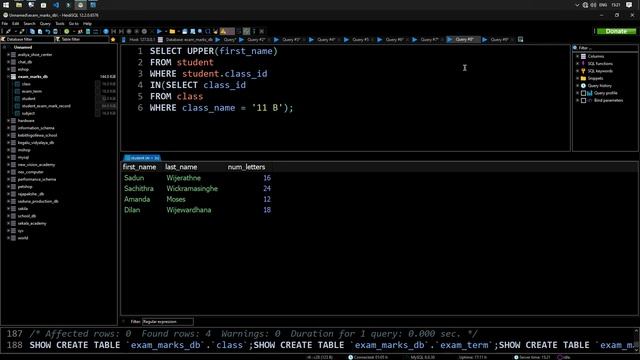This screenshot has height=360, width=640.
Task: Open the Help menu
Action: (87, 24)
